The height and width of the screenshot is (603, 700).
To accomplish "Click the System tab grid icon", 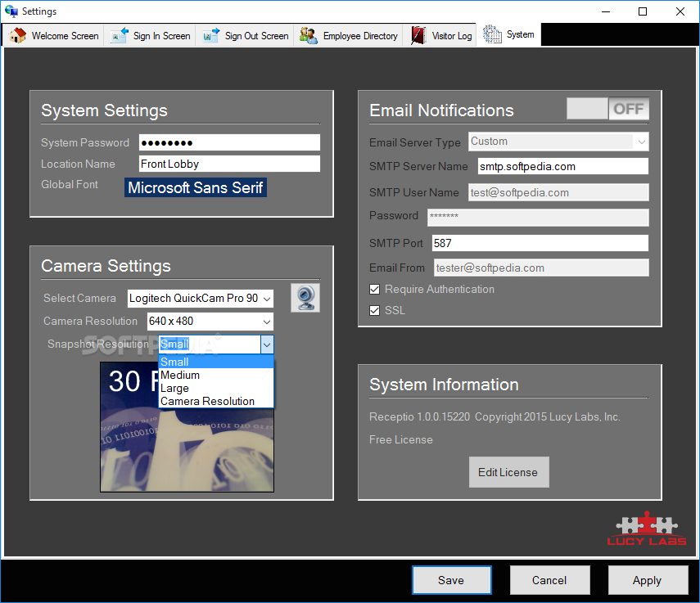I will pos(492,34).
